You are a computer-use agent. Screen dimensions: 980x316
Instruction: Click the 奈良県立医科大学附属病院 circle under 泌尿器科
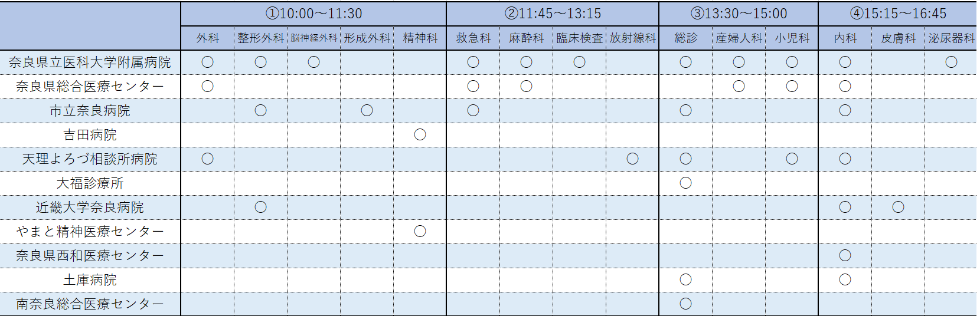[951, 62]
